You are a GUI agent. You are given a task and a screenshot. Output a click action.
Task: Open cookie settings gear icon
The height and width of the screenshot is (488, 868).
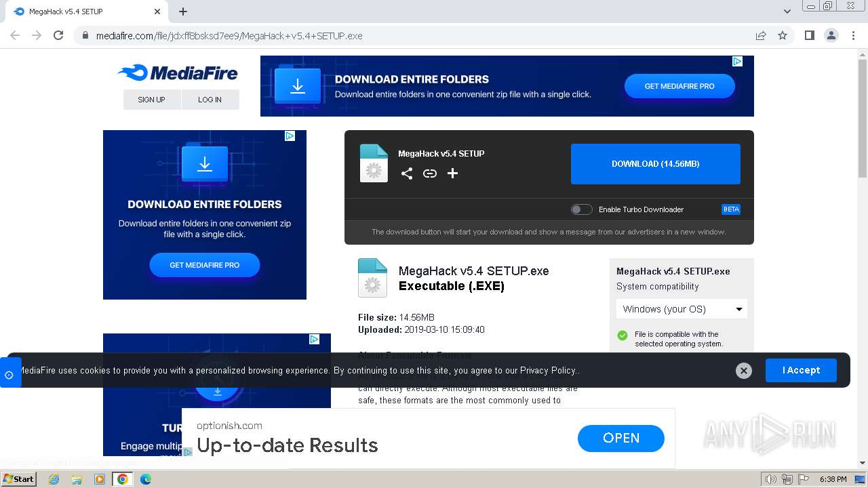pos(9,374)
